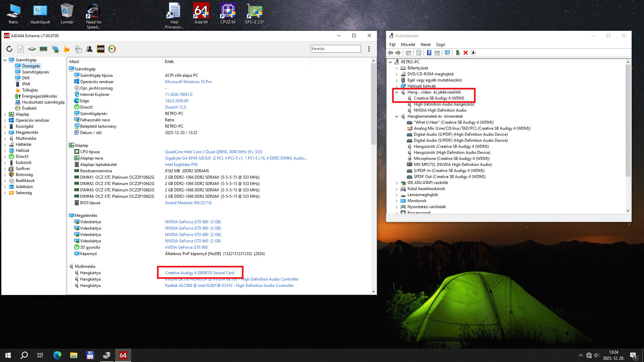Click scan for hardware changes icon
This screenshot has height=362, width=644.
(447, 53)
